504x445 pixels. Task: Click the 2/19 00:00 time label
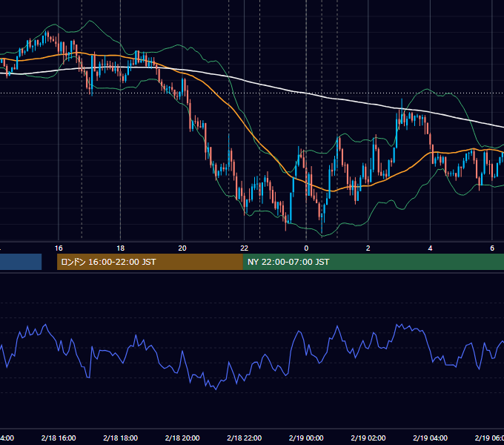[306, 438]
